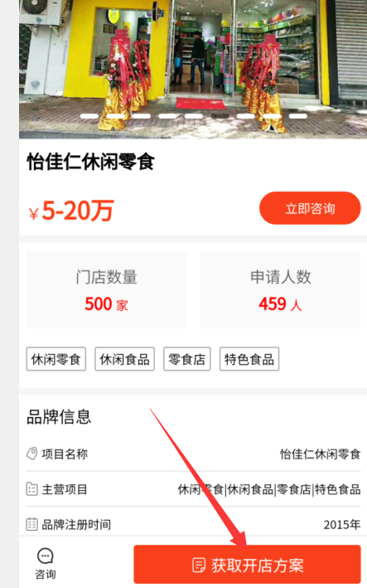
Task: Select the 休闲食品 tag
Action: point(125,359)
